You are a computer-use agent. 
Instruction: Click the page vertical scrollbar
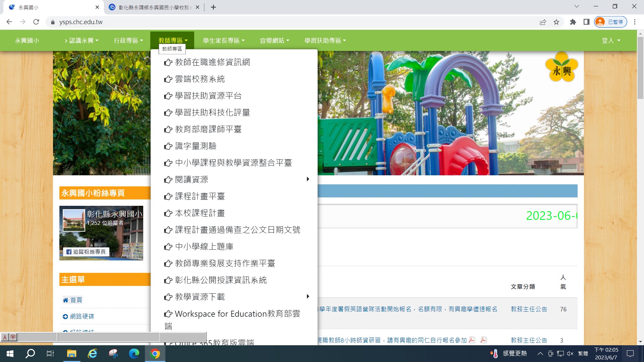click(640, 69)
